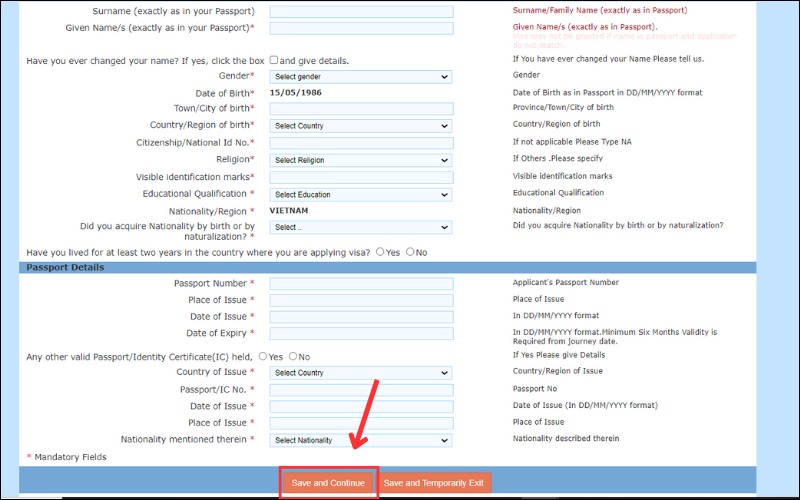
Task: Focus the Date of Expiry field
Action: [x=361, y=334]
